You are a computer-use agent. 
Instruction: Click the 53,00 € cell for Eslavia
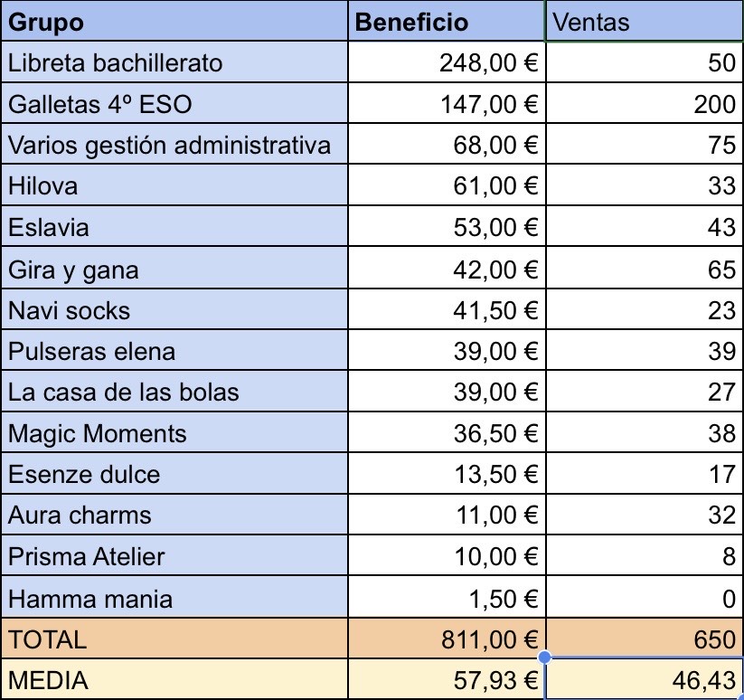[x=447, y=227]
